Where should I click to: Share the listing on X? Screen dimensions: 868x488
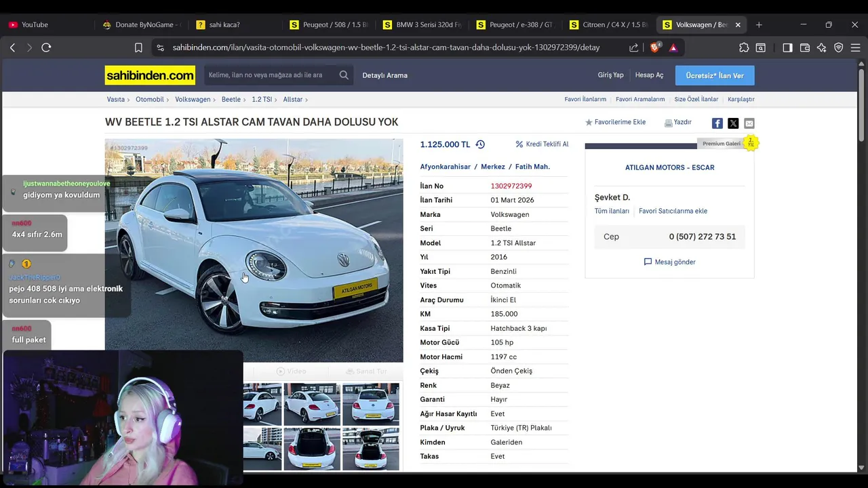[733, 123]
